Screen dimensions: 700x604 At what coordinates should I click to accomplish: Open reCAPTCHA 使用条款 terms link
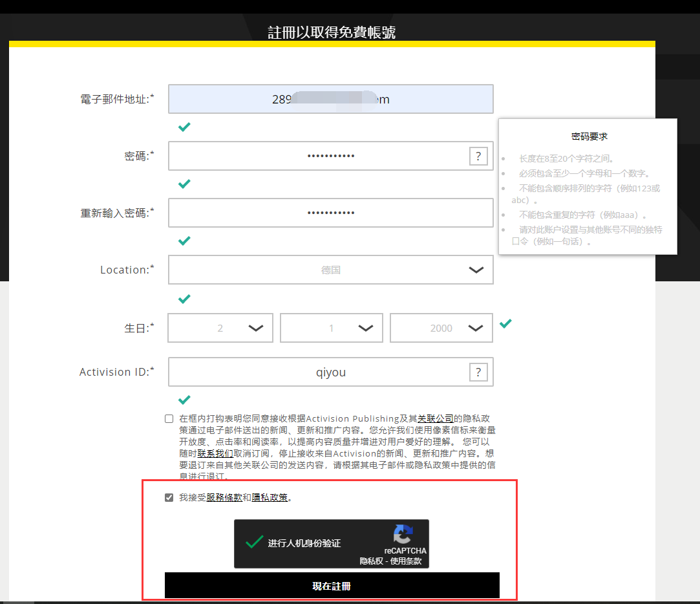coord(406,561)
